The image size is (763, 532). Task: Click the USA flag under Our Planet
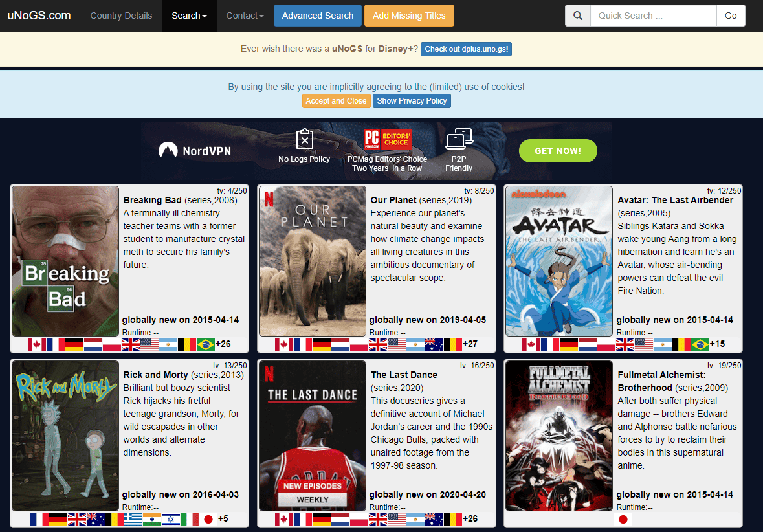tap(397, 344)
